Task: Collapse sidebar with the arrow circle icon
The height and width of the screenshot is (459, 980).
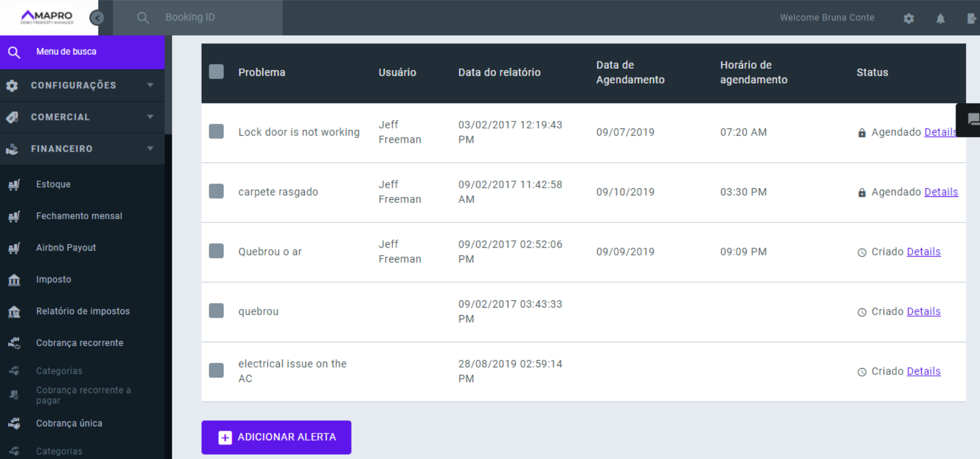Action: tap(96, 18)
